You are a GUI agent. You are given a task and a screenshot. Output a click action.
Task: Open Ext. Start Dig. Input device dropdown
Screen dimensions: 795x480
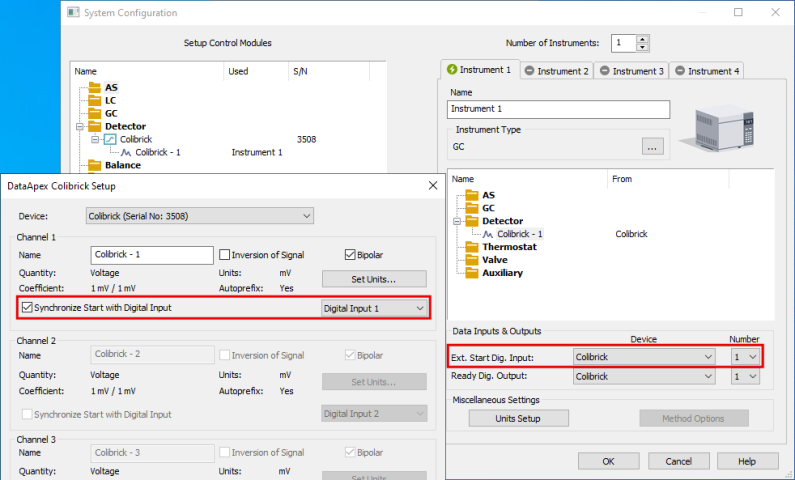point(645,356)
